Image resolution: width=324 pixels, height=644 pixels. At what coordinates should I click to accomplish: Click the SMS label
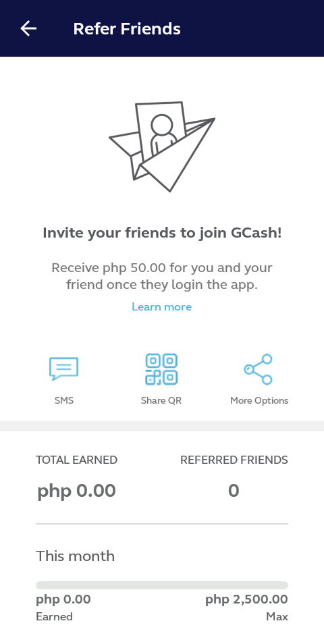pos(64,400)
